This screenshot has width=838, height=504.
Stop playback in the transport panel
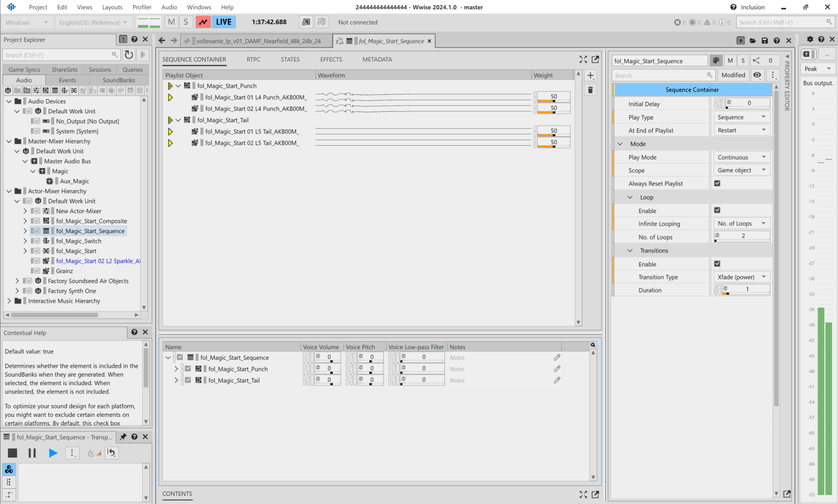pos(12,453)
